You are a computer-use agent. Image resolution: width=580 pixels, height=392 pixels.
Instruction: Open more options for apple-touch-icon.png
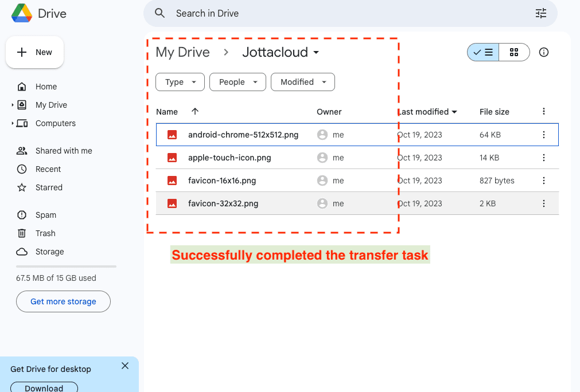click(x=543, y=158)
